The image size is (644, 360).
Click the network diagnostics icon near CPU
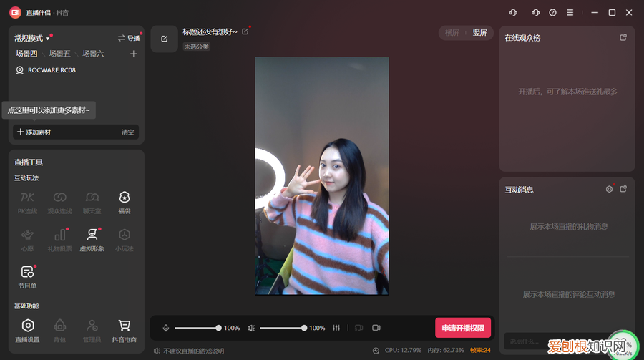click(376, 351)
